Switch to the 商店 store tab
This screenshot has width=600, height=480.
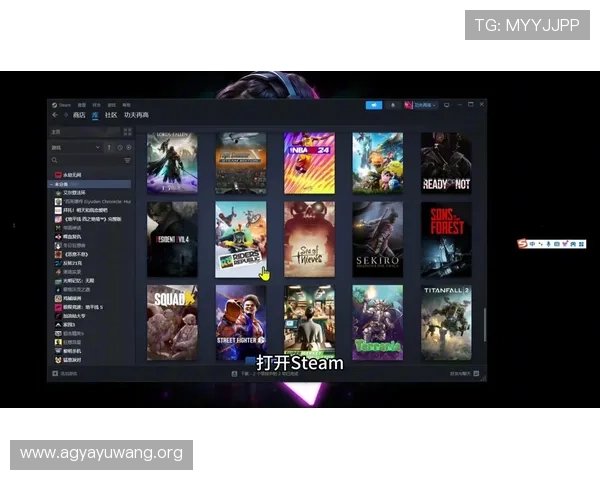[79, 116]
